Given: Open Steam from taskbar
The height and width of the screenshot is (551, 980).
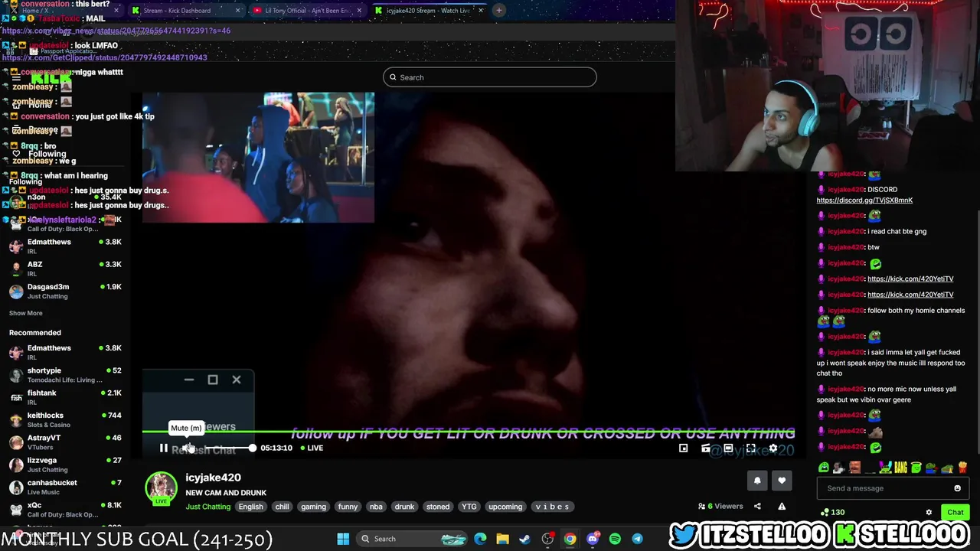Looking at the screenshot, I should [x=524, y=539].
